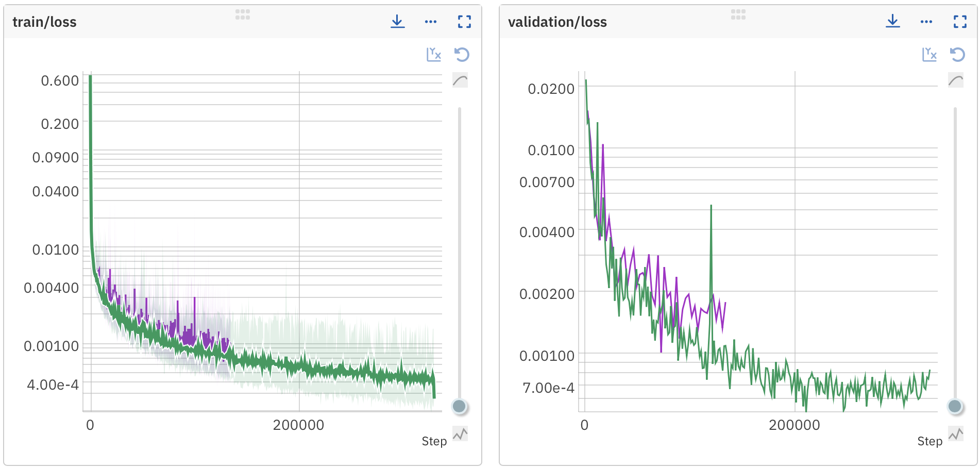This screenshot has width=980, height=468.
Task: Click the smoothing curve icon on train/loss
Action: pyautogui.click(x=459, y=80)
